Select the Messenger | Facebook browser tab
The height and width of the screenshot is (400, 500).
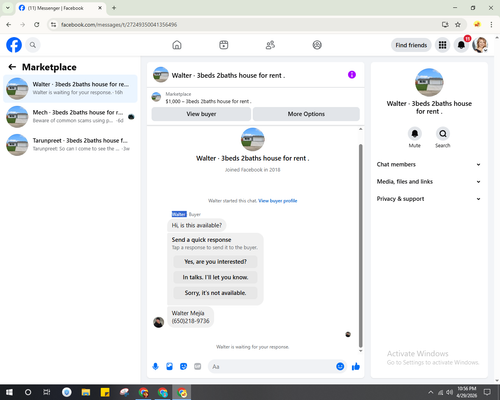click(x=60, y=8)
